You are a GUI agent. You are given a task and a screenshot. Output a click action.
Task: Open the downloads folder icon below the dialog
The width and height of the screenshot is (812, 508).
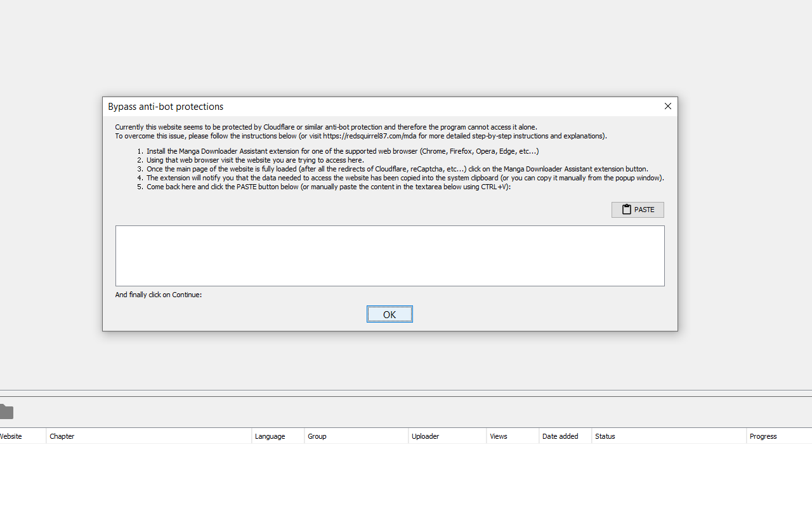coord(6,411)
